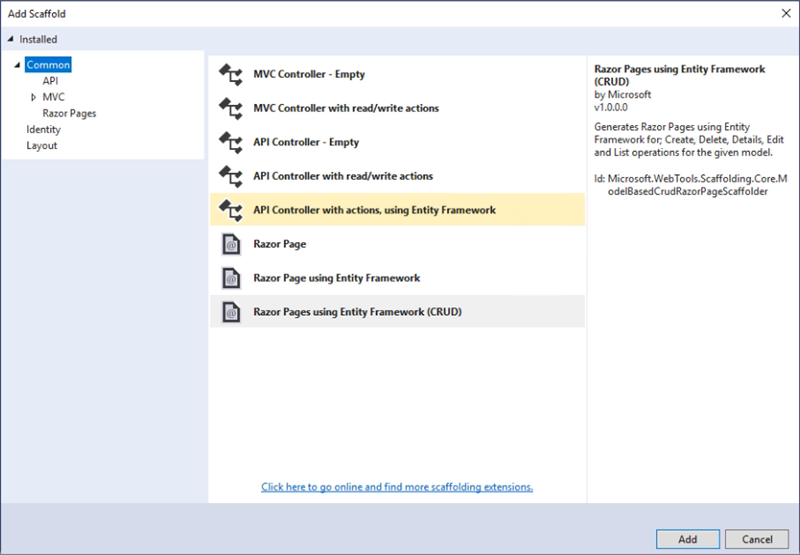Screen dimensions: 800x555
Task: Click icon for MVC Controller with read/write actions
Action: [231, 108]
